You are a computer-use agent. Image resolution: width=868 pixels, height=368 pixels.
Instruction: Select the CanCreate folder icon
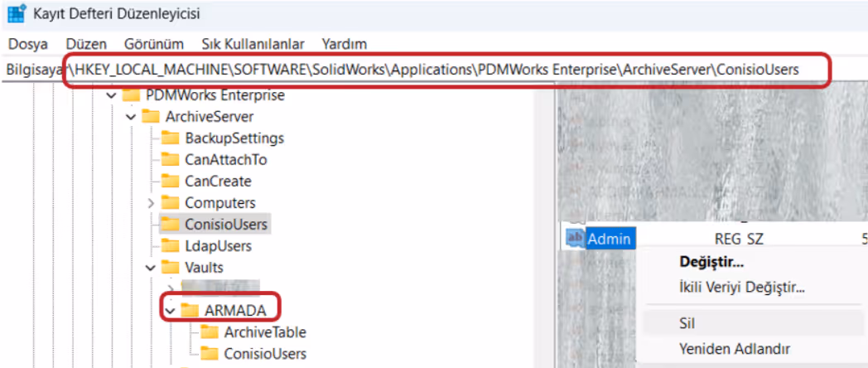(x=170, y=182)
